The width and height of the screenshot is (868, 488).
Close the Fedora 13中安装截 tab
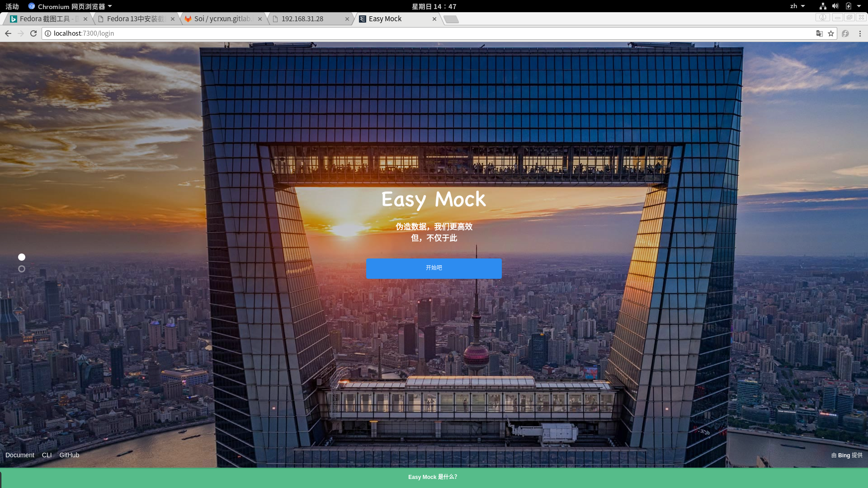point(173,19)
